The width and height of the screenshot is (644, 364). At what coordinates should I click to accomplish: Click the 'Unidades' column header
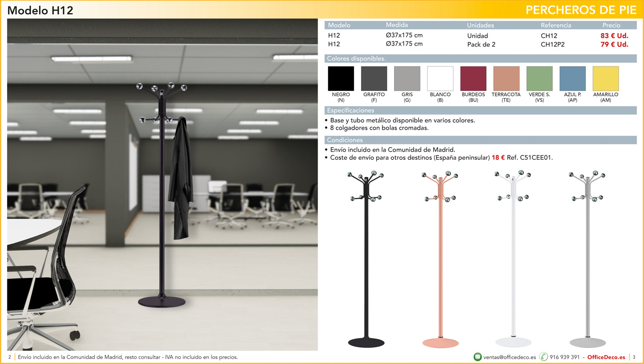[480, 25]
